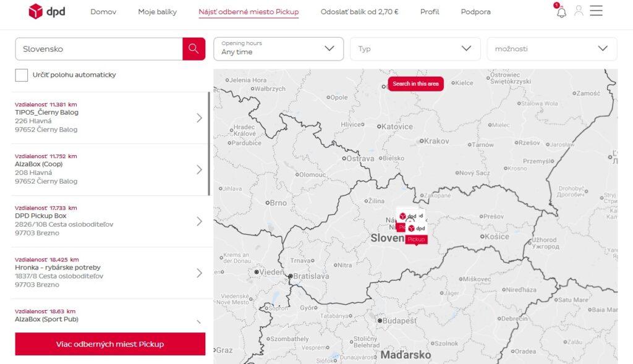
Task: Click the red search magnifier button
Action: tap(193, 49)
